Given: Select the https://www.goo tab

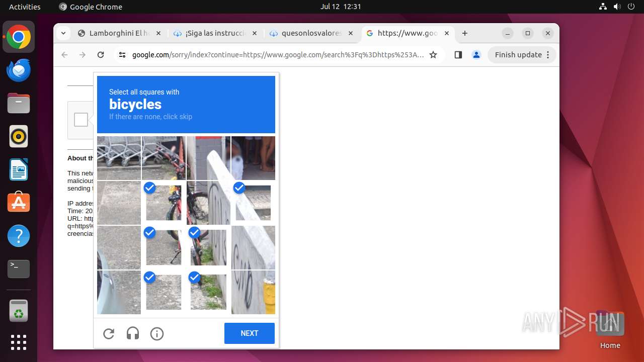Looking at the screenshot, I should (408, 33).
